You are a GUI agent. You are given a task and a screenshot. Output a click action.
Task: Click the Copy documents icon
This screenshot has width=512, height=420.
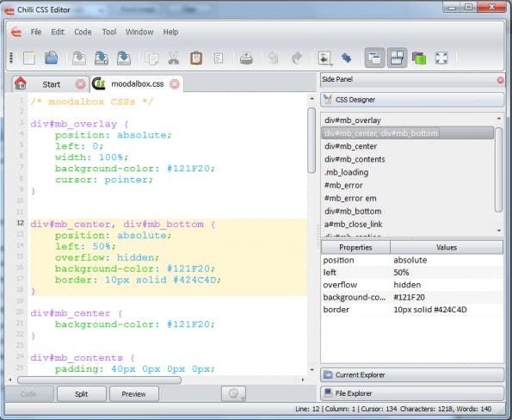click(x=151, y=59)
